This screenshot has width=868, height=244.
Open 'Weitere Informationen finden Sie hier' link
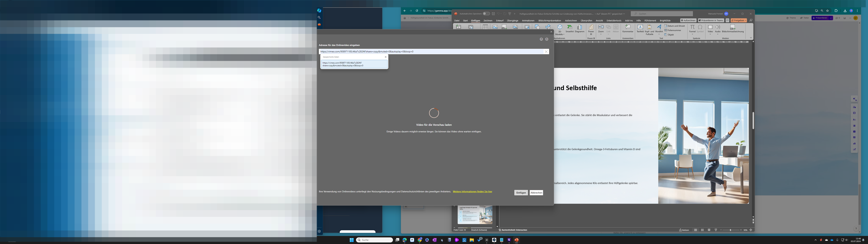coord(472,191)
